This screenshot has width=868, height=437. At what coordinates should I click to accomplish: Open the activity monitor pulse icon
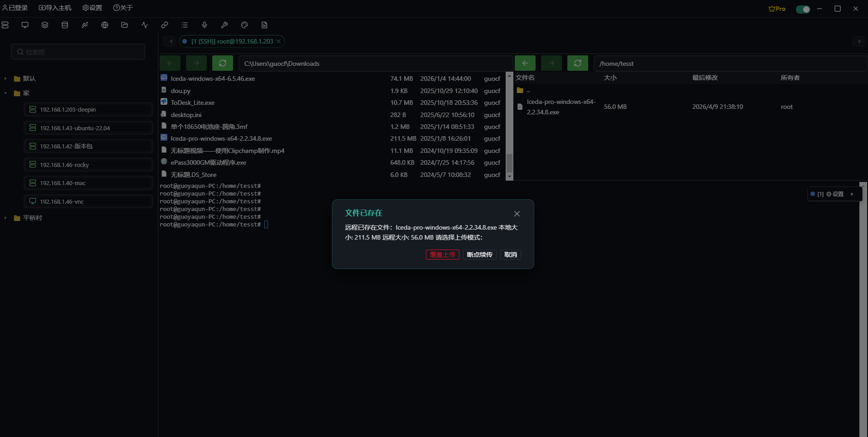(145, 25)
